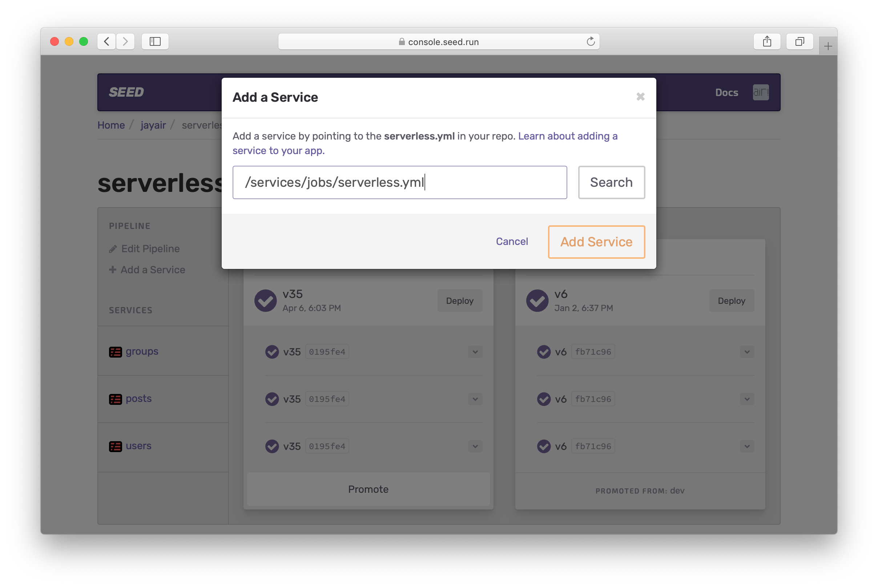Screen dimensions: 878x588
Task: Show all tabs overview icon
Action: [x=799, y=41]
